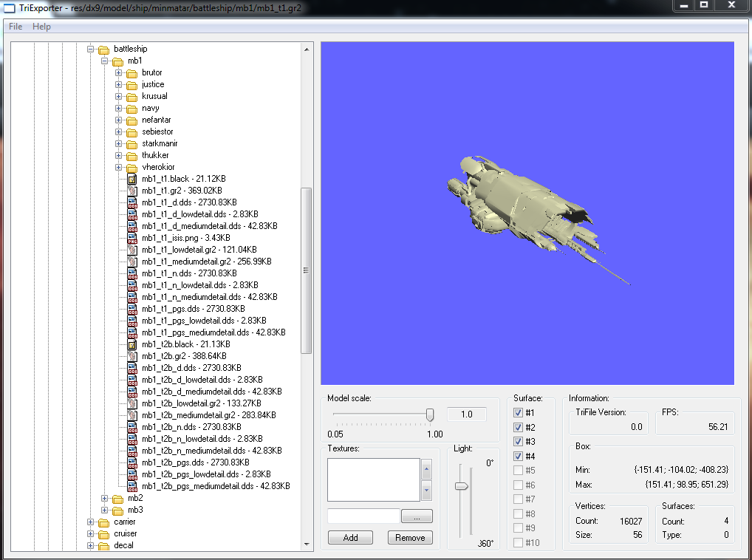This screenshot has height=560, width=752.
Task: Toggle Surface #6 checkbox
Action: point(518,485)
